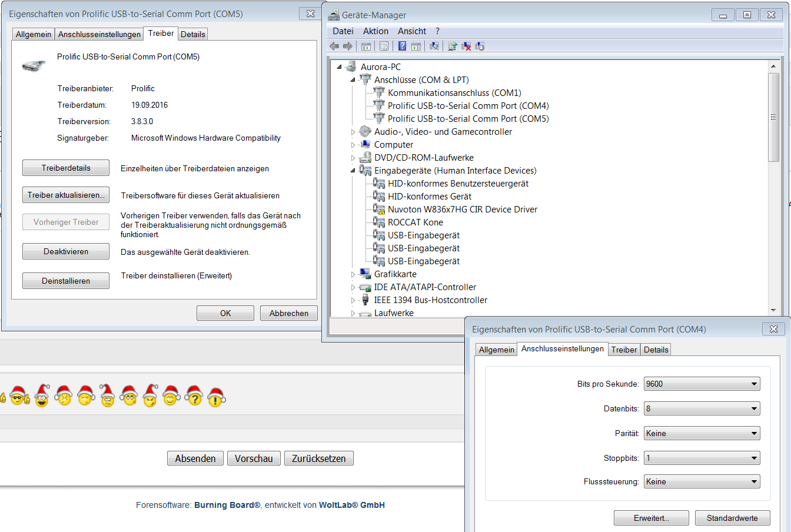Screen dimensions: 791x532
Task: Click the back arrow in Geräte-Manager toolbar
Action: coord(335,46)
